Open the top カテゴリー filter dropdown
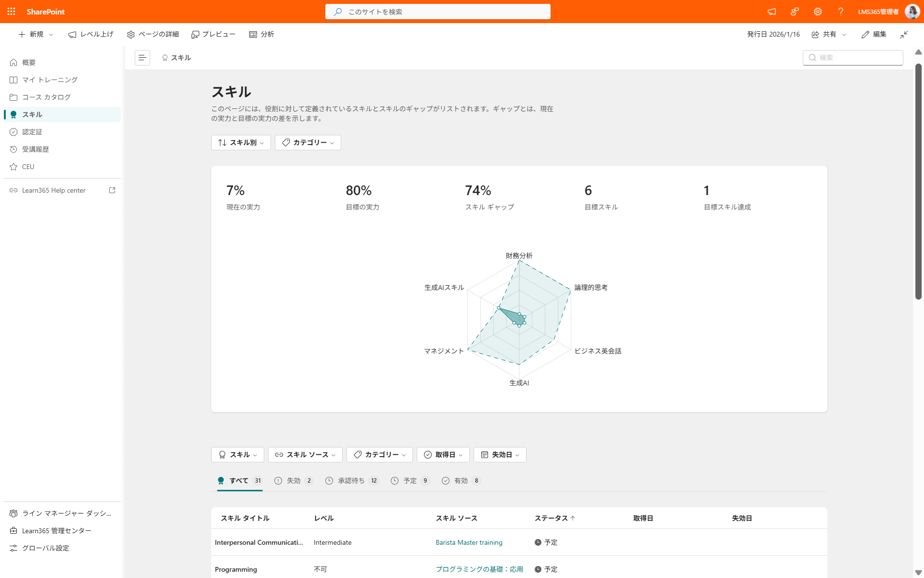924x578 pixels. tap(308, 143)
